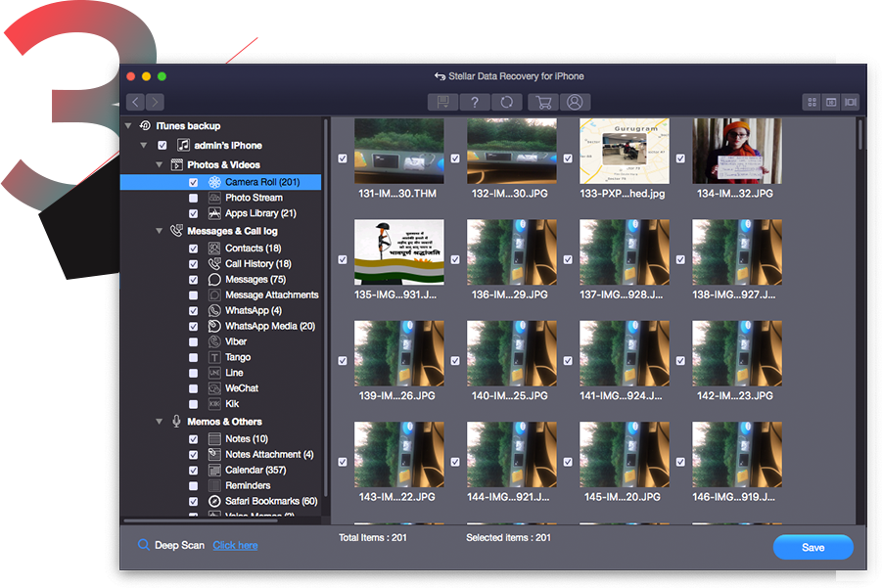Switch to grid thumbnail view icon
The height and width of the screenshot is (588, 882).
coord(812,102)
